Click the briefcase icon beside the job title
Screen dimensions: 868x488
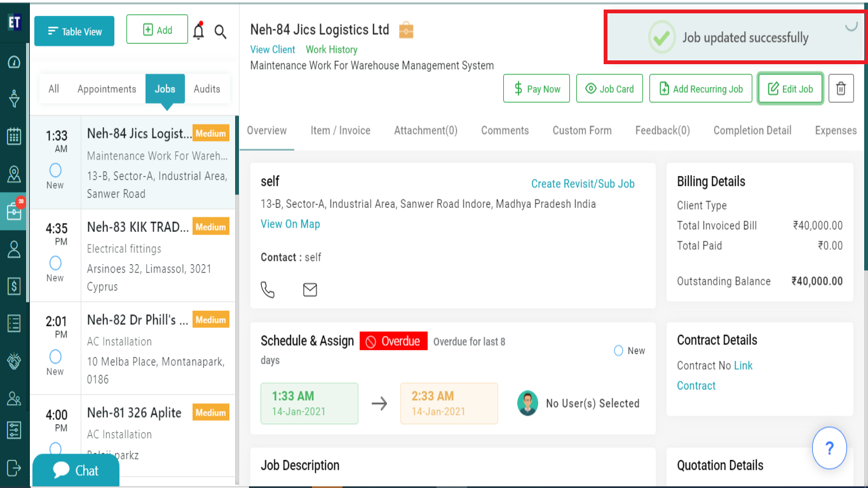pyautogui.click(x=406, y=30)
